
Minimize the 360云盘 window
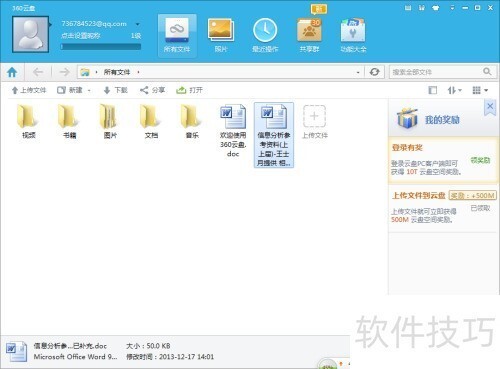click(465, 8)
